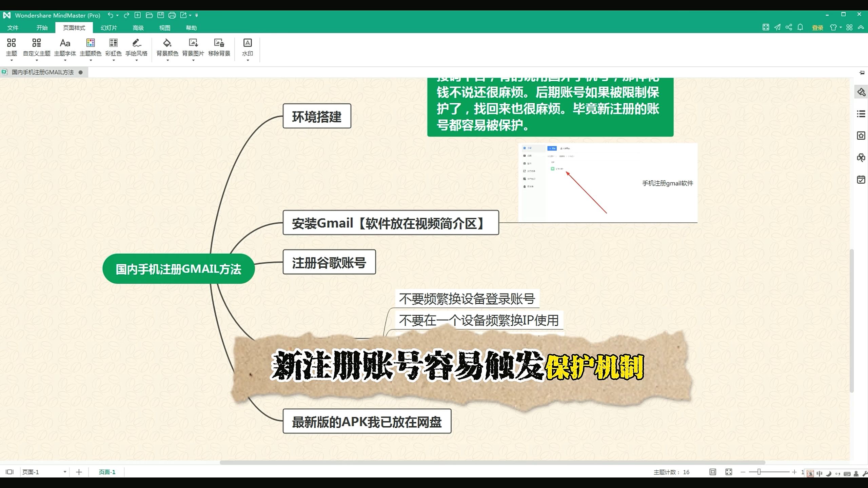Image resolution: width=868 pixels, height=488 pixels.
Task: Open the 帮助 tab
Action: tap(191, 28)
